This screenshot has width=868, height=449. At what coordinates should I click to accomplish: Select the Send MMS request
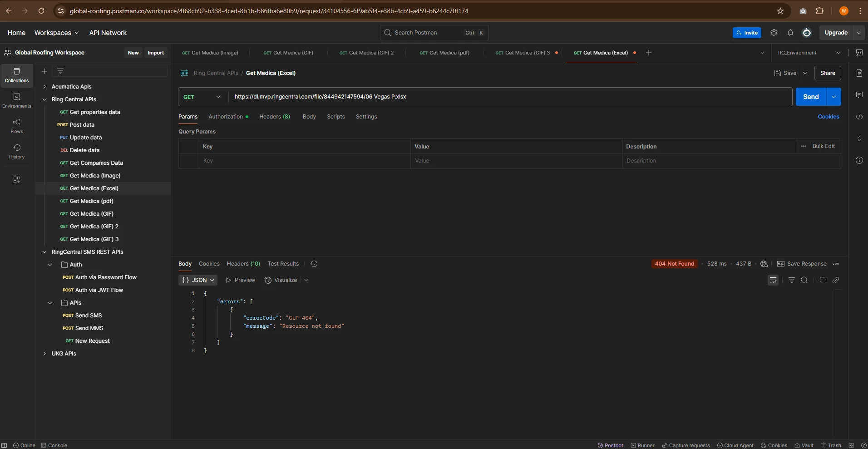89,328
